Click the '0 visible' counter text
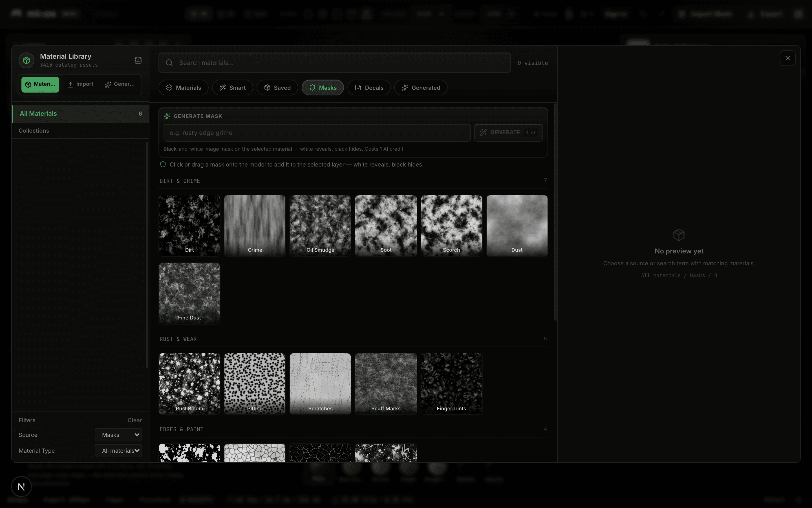This screenshot has height=508, width=812. click(x=533, y=63)
